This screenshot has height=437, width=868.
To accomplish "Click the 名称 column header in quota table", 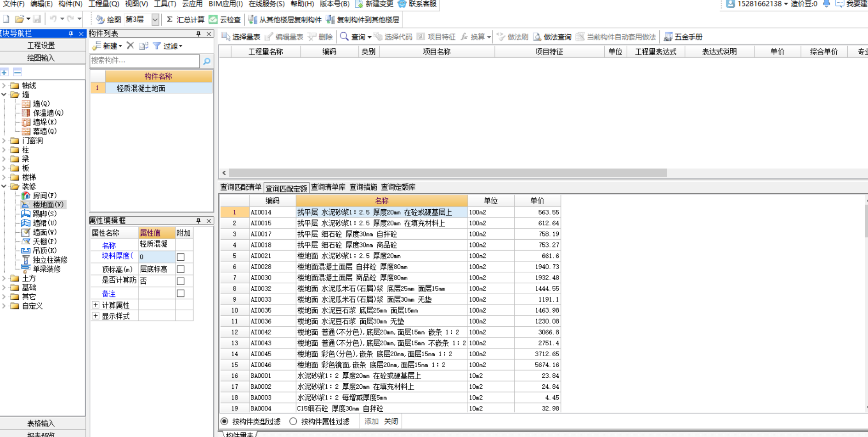I will point(382,201).
